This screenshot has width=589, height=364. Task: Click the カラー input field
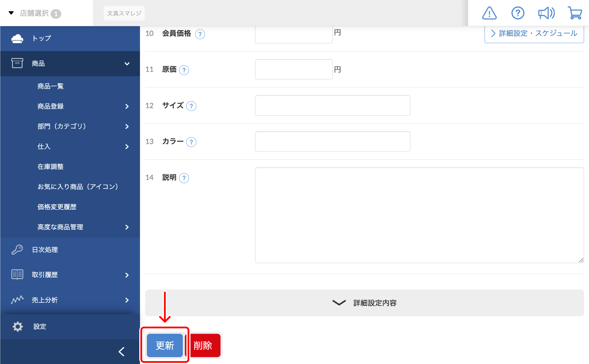332,141
